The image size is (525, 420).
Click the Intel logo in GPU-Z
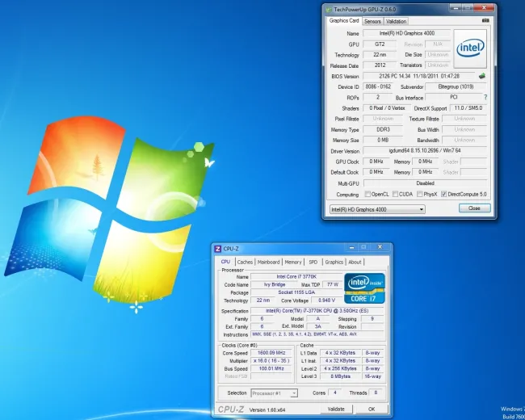(470, 48)
